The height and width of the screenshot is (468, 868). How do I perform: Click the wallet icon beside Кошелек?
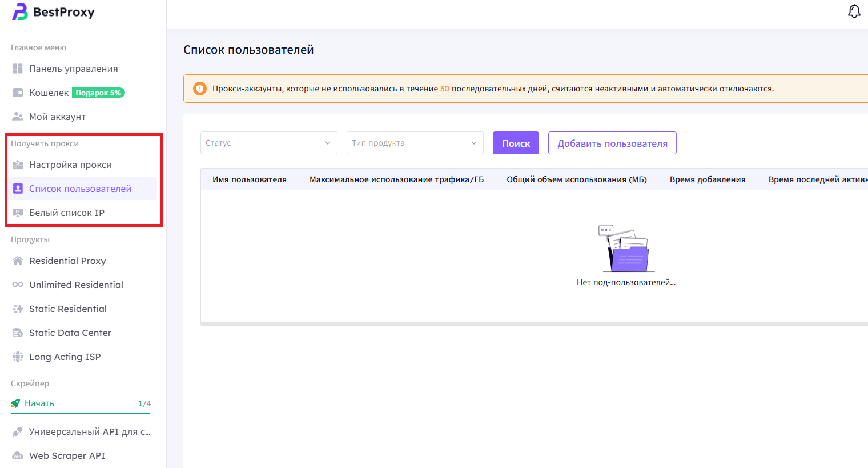click(x=18, y=93)
